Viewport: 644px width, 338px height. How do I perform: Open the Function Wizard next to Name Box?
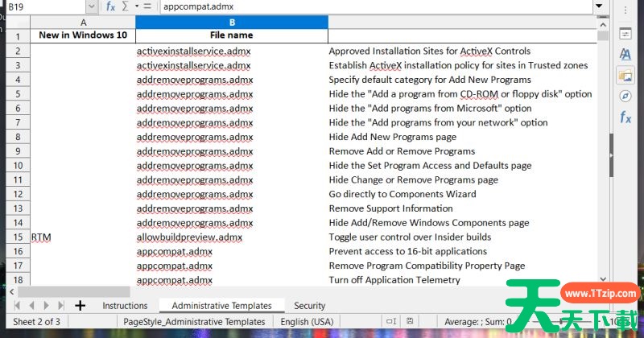[x=110, y=6]
